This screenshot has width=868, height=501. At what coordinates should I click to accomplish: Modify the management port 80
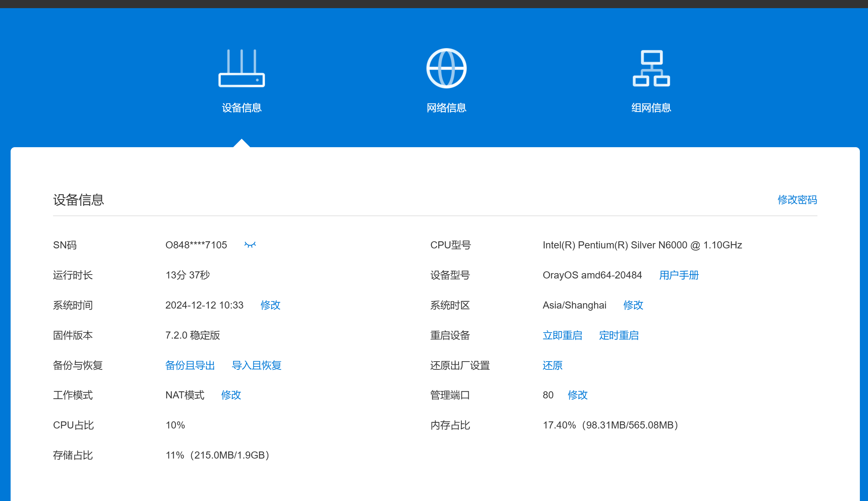(577, 395)
